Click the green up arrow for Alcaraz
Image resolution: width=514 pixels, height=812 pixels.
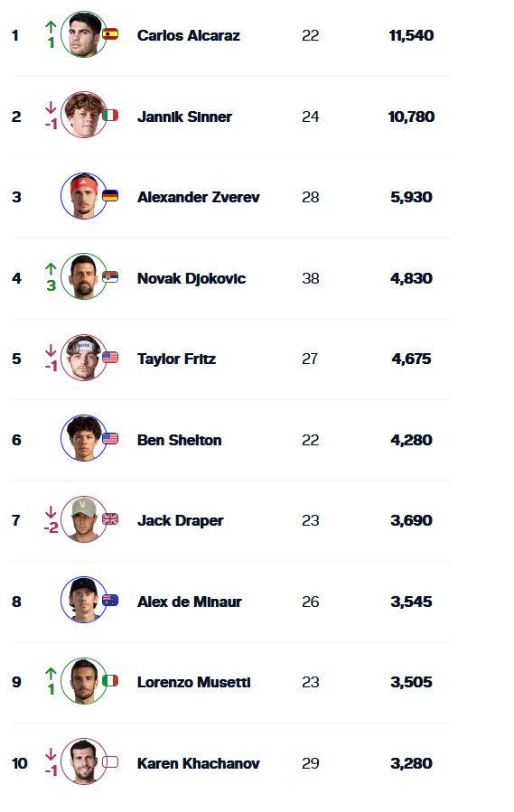[51, 27]
